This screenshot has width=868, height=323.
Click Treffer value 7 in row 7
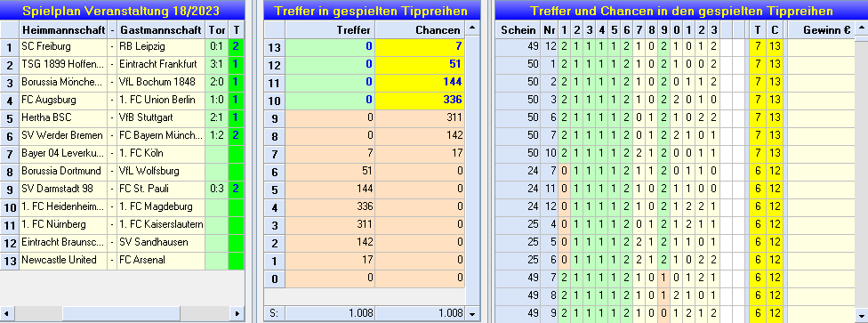(331, 153)
